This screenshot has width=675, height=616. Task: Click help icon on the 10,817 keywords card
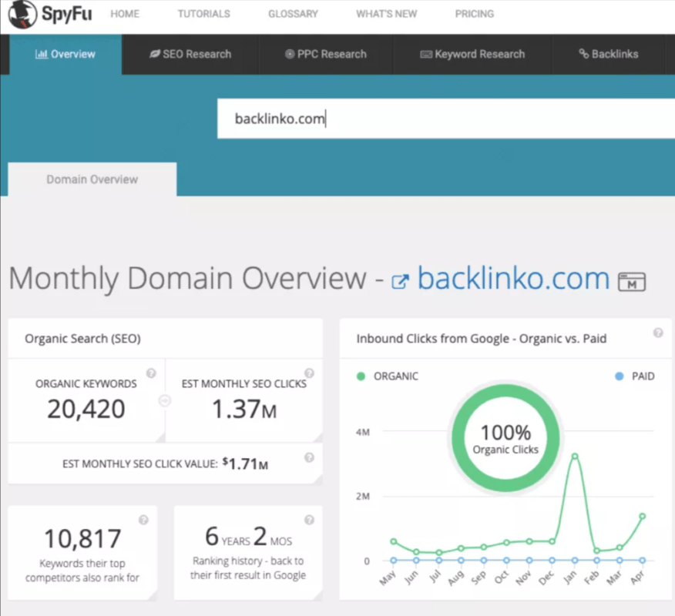[x=143, y=520]
